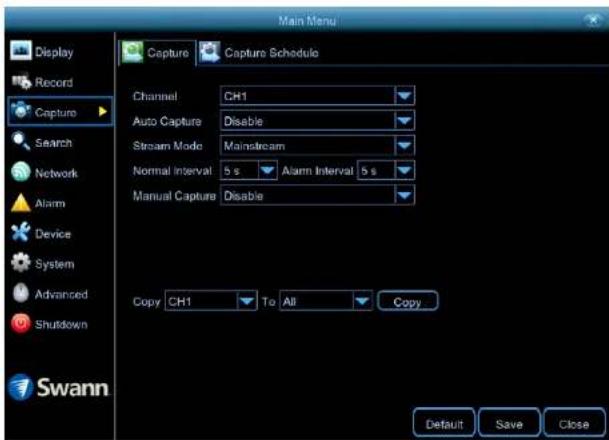Expand the Auto Capture dropdown arrow
The image size is (609, 440).
tap(404, 121)
